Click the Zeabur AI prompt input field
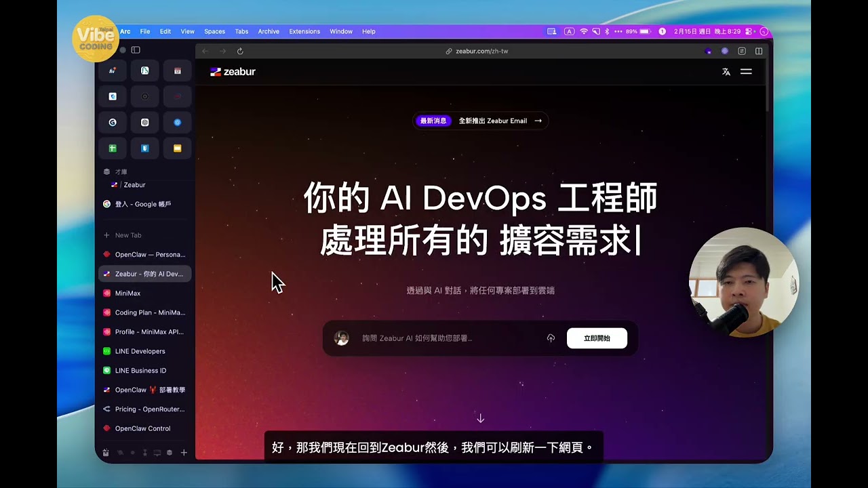This screenshot has height=488, width=868. (x=448, y=338)
